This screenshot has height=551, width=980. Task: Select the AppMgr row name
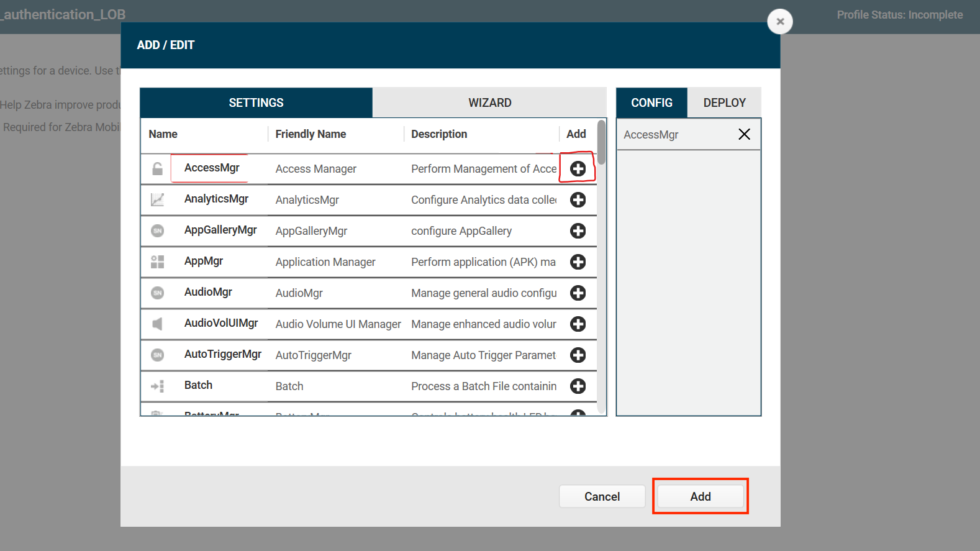[x=204, y=261]
